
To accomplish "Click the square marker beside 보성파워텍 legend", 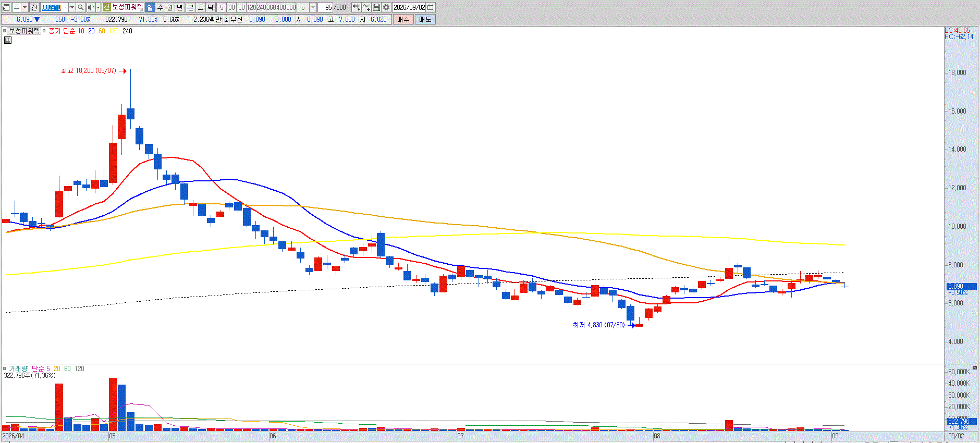I will pos(5,31).
